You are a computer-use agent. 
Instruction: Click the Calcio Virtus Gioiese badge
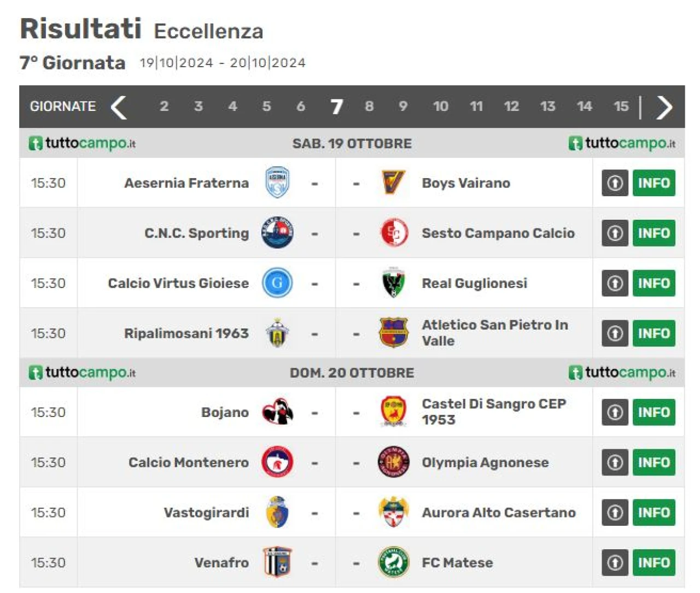click(x=277, y=283)
